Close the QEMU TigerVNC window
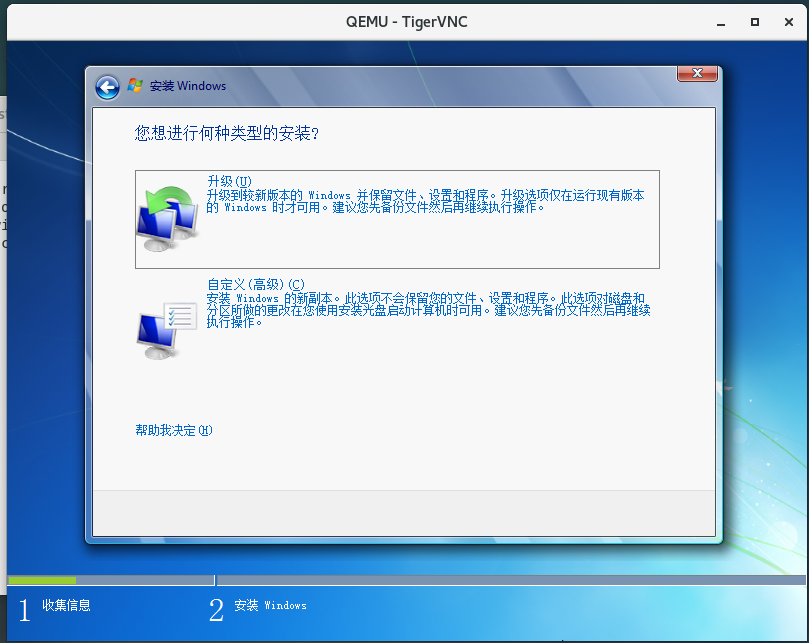809x643 pixels. coord(789,22)
